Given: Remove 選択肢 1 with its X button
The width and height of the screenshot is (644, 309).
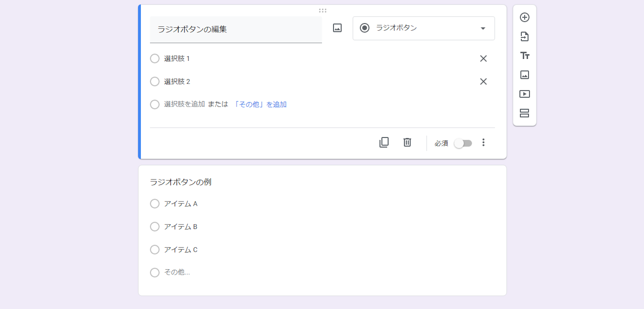Looking at the screenshot, I should [483, 58].
